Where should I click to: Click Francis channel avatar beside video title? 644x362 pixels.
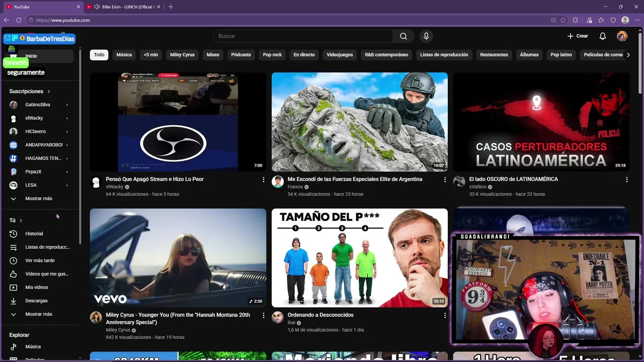278,182
